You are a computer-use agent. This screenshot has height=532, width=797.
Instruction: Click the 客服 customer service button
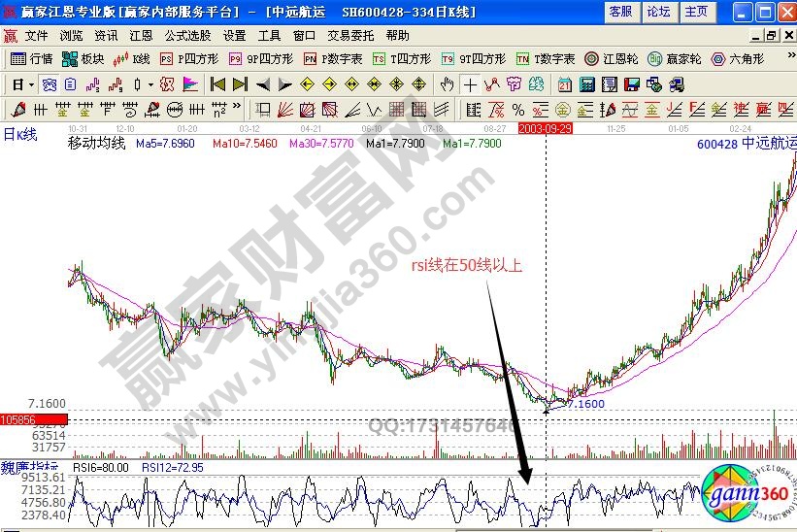(x=620, y=12)
